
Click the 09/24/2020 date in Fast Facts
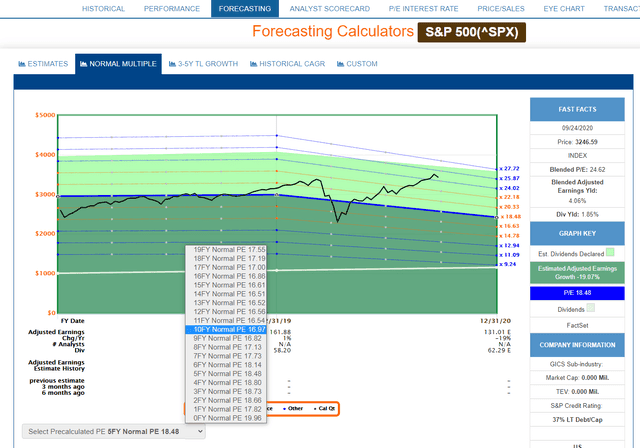577,128
